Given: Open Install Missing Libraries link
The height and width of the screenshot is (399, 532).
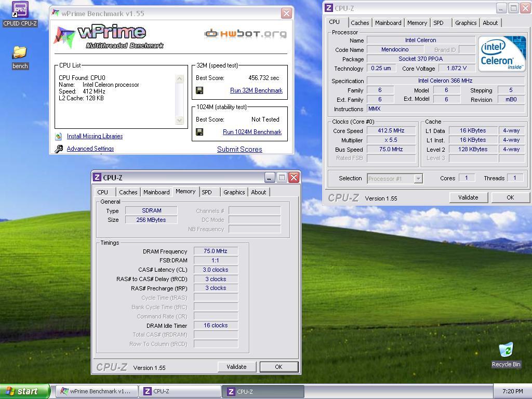Looking at the screenshot, I should point(95,136).
